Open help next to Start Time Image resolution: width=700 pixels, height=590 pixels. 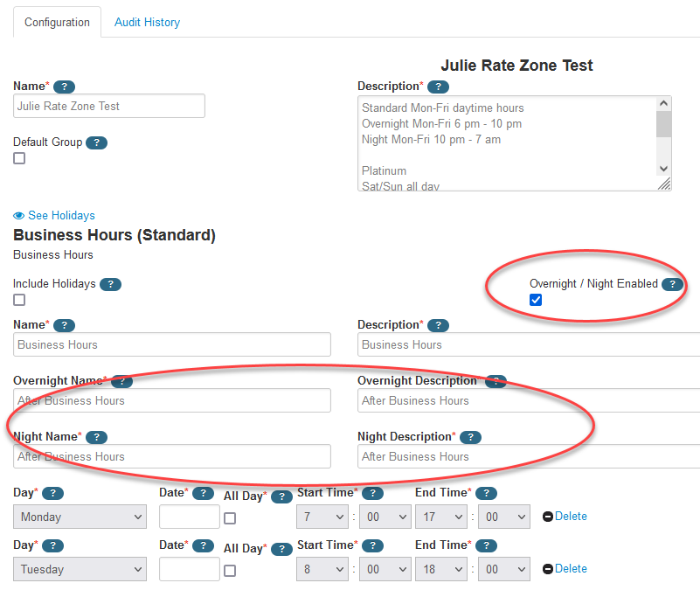pos(373,493)
